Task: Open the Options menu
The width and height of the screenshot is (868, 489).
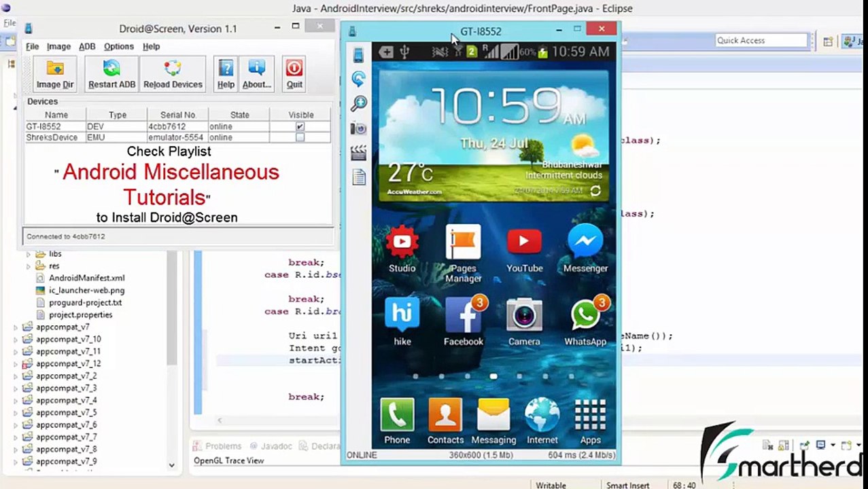Action: (x=119, y=46)
